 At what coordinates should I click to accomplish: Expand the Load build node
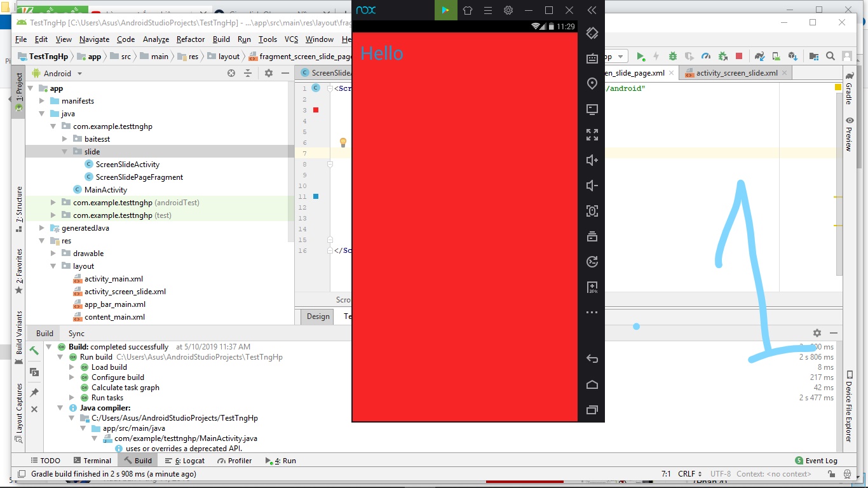tap(71, 367)
